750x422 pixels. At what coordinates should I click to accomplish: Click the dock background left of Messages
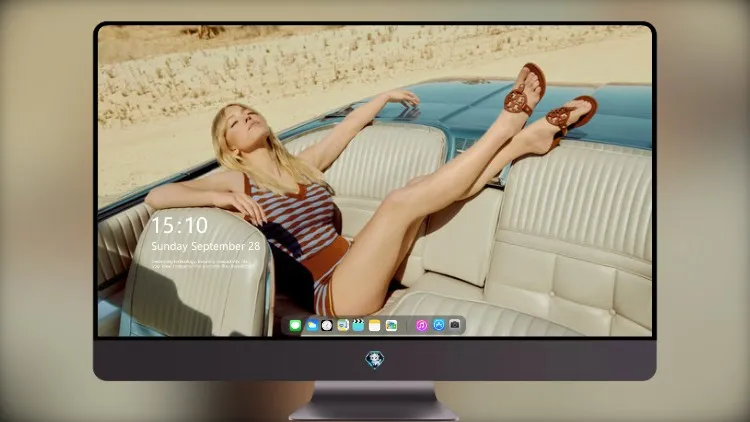point(286,326)
